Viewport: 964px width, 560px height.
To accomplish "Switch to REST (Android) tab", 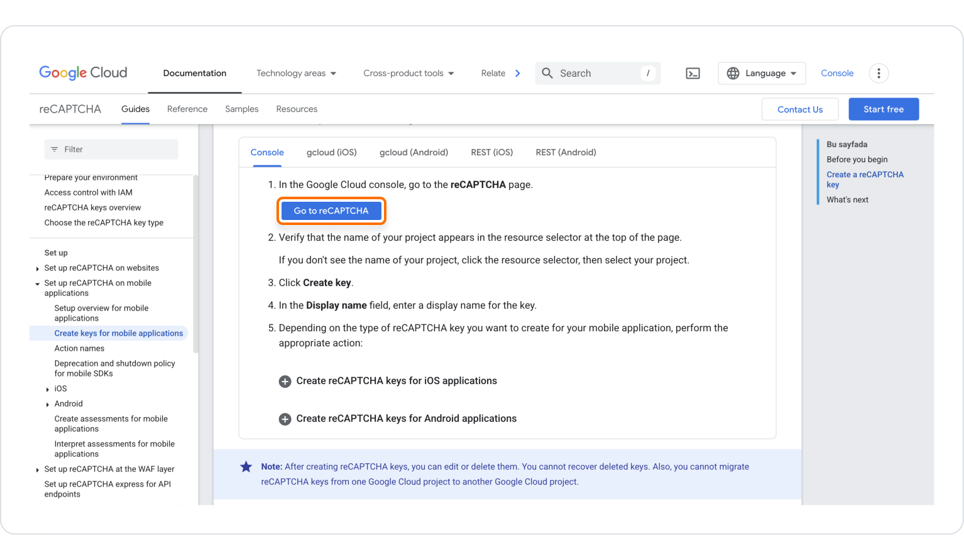I will (566, 153).
